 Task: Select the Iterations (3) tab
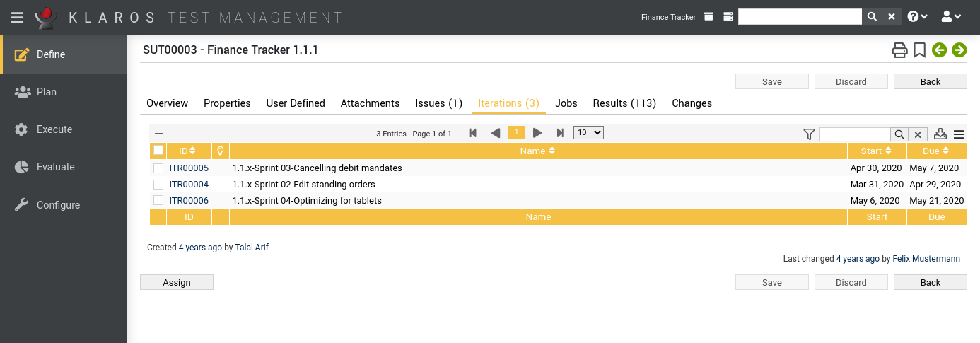coord(509,103)
